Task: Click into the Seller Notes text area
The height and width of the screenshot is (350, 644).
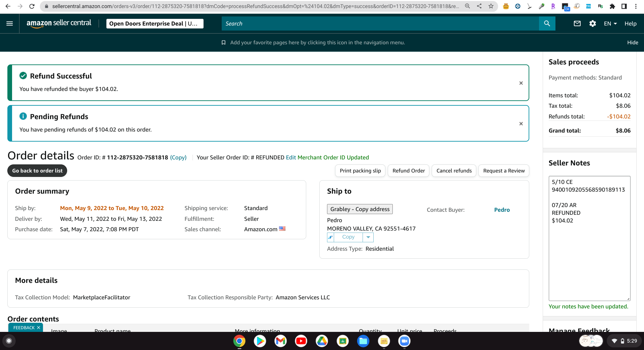Action: tap(589, 238)
